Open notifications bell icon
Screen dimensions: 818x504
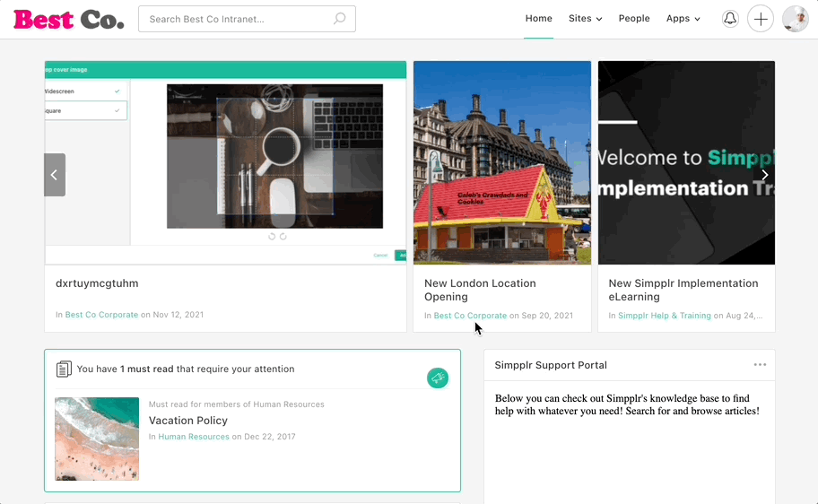tap(730, 19)
